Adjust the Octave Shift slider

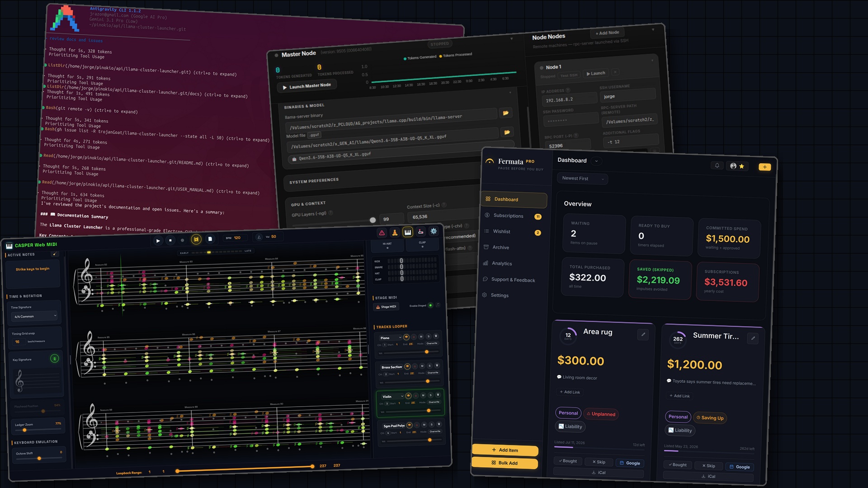pos(39,458)
